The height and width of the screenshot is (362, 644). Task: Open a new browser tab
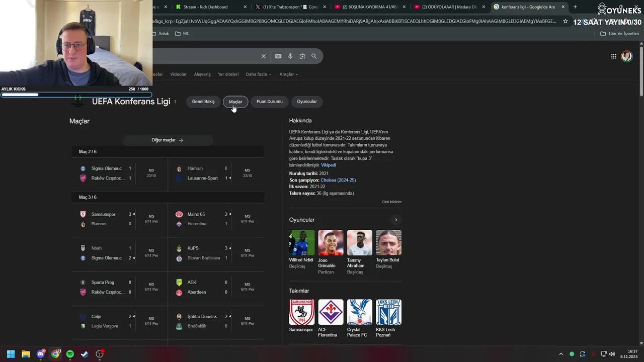[575, 7]
